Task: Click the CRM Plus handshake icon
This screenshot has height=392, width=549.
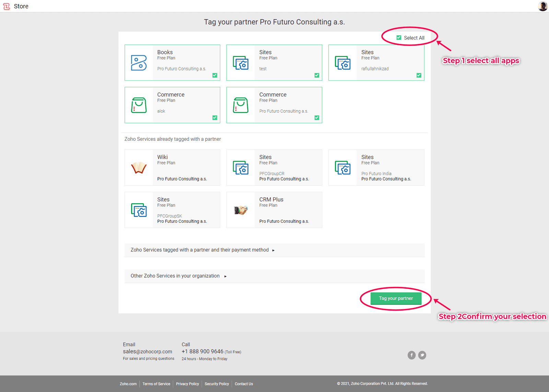Action: [x=241, y=210]
